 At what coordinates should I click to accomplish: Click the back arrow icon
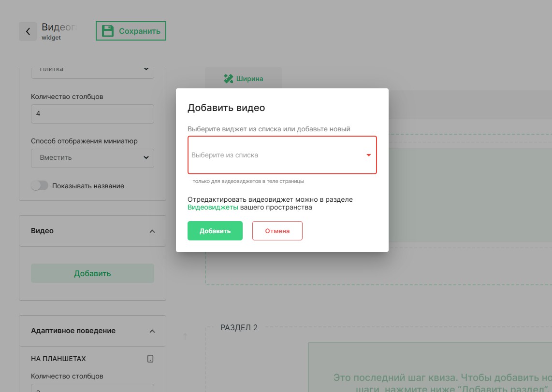[28, 31]
